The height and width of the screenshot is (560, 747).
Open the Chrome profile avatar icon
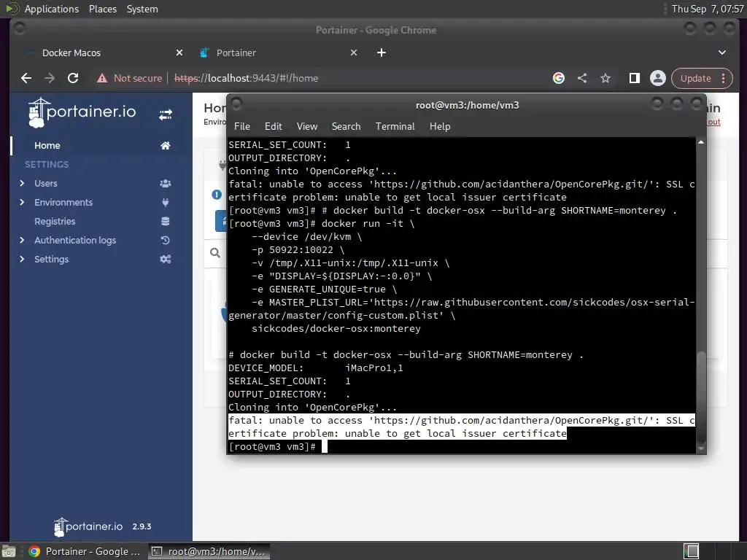[x=658, y=78]
